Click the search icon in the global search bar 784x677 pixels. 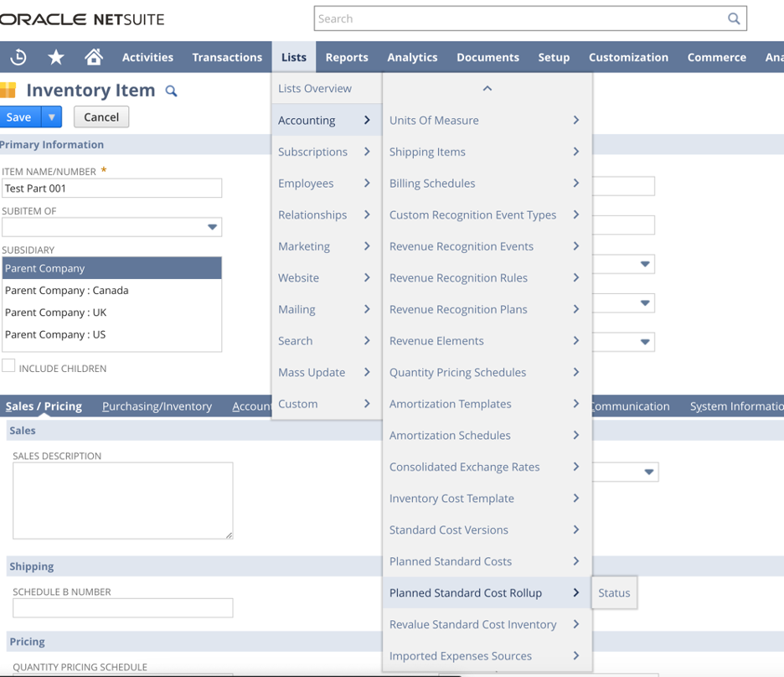click(x=735, y=18)
